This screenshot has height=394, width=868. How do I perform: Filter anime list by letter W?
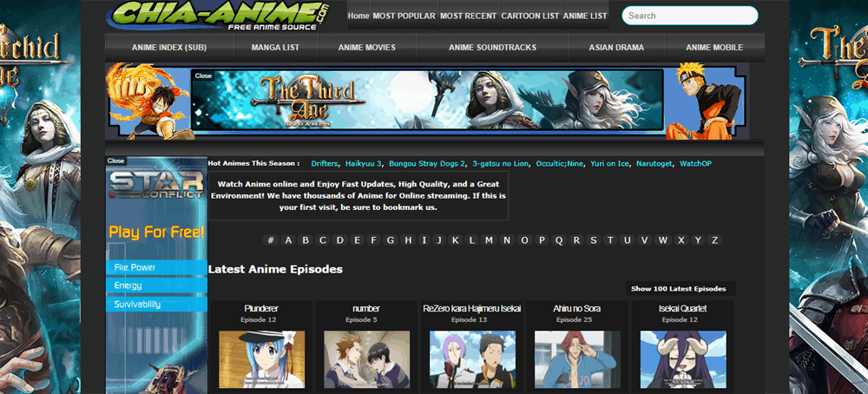click(x=662, y=240)
